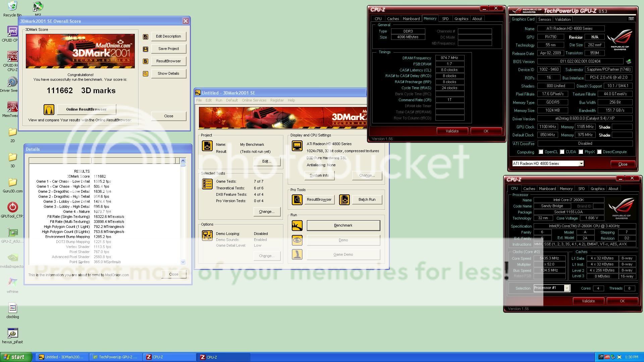This screenshot has width=644, height=362.
Task: Click the Batch Run icon
Action: pyautogui.click(x=344, y=200)
